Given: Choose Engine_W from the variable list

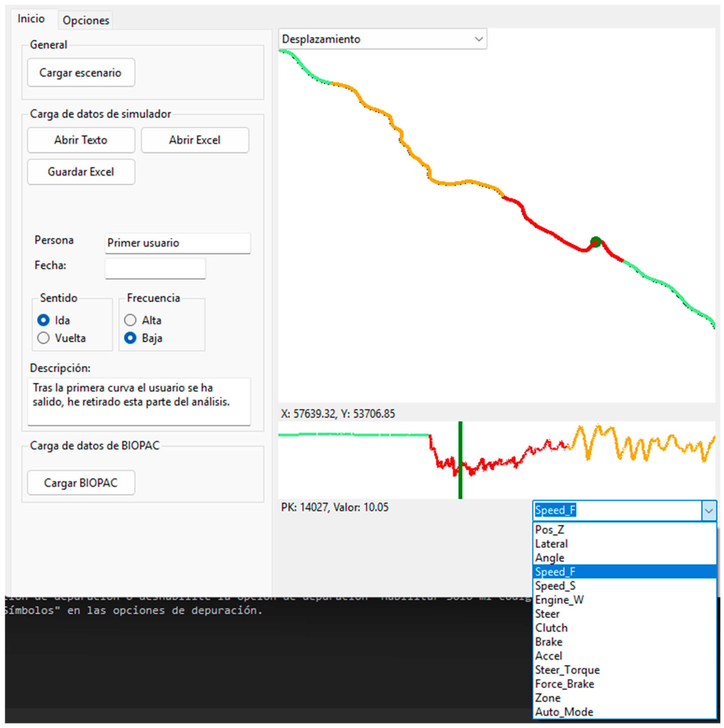Looking at the screenshot, I should point(559,600).
